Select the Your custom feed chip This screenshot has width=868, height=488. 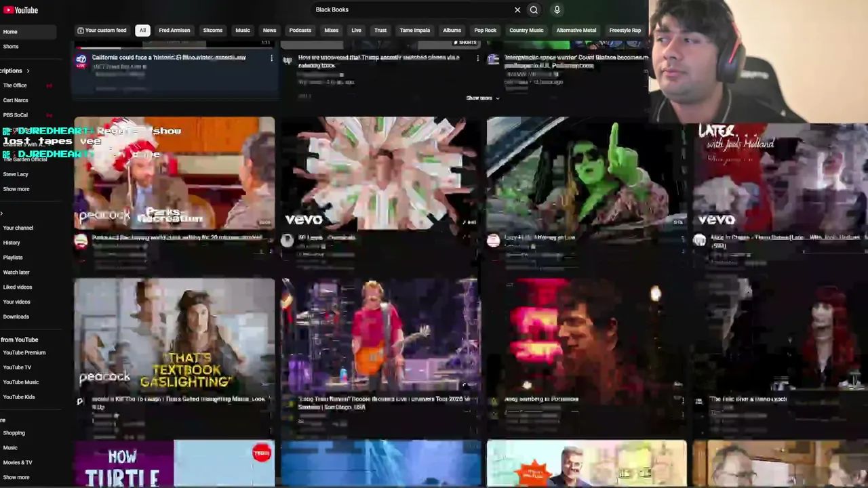pos(102,30)
